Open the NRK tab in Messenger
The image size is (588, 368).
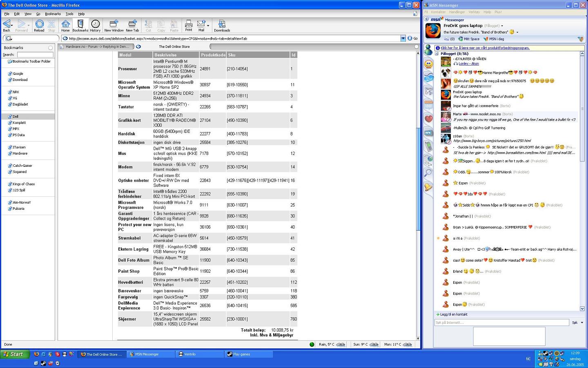click(428, 132)
